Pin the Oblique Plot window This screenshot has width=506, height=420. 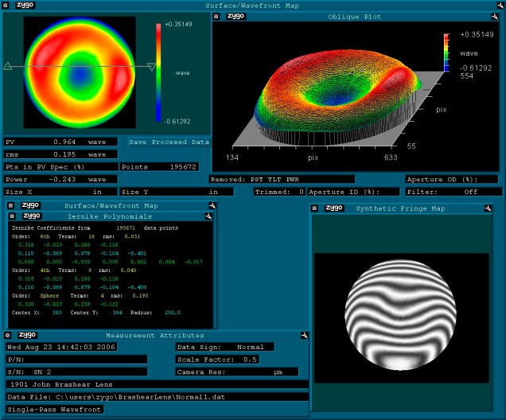[498, 16]
